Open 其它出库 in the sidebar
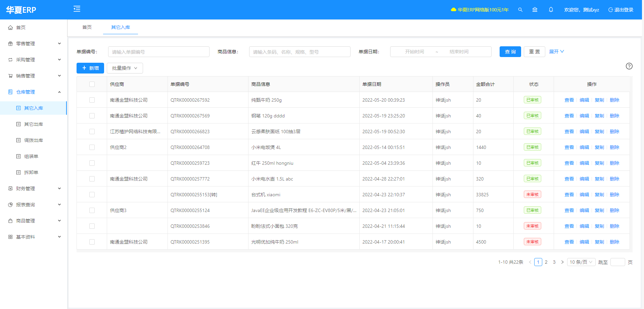 [34, 124]
